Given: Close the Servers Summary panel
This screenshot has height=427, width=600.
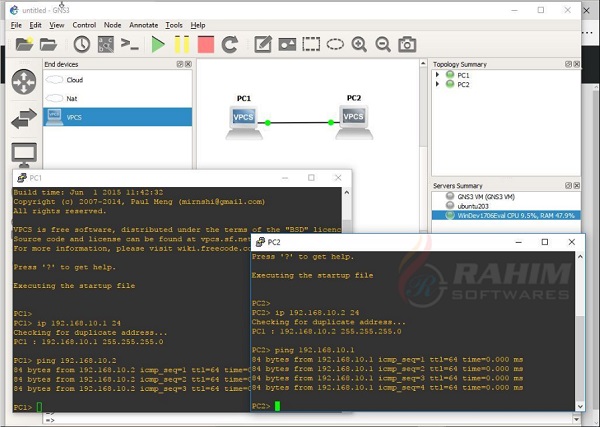Looking at the screenshot, I should [577, 186].
